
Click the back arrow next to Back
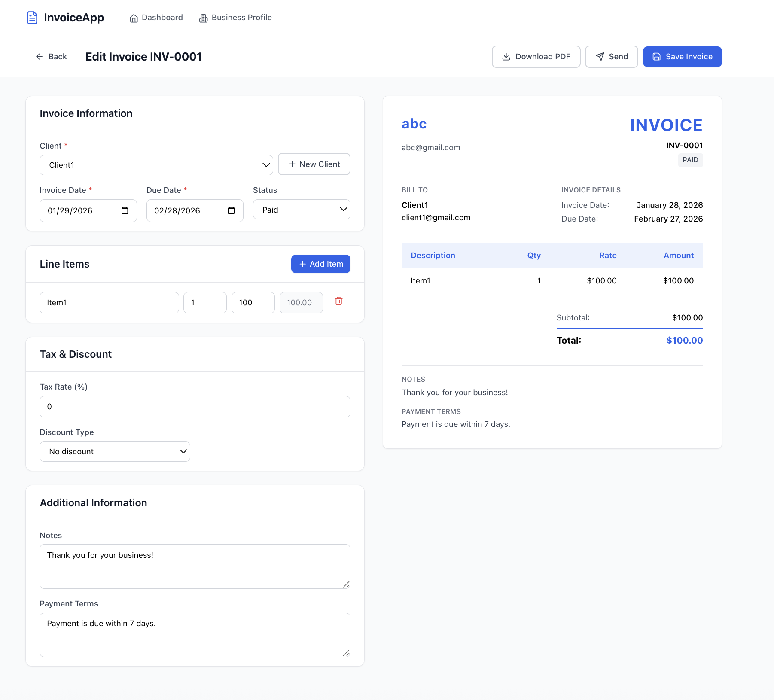click(x=40, y=56)
